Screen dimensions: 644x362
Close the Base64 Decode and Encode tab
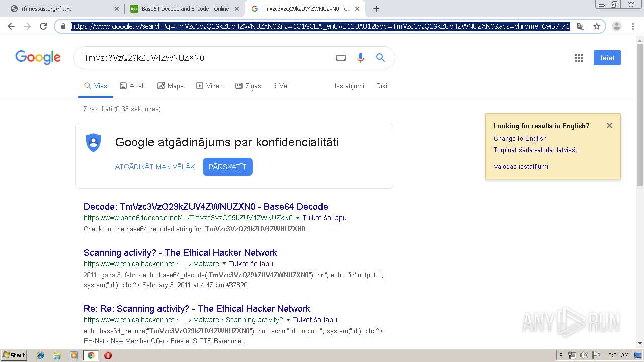(x=237, y=9)
